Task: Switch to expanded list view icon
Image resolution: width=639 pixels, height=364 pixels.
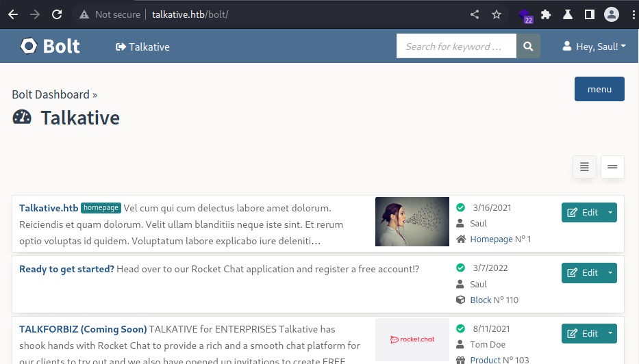Action: pos(584,166)
